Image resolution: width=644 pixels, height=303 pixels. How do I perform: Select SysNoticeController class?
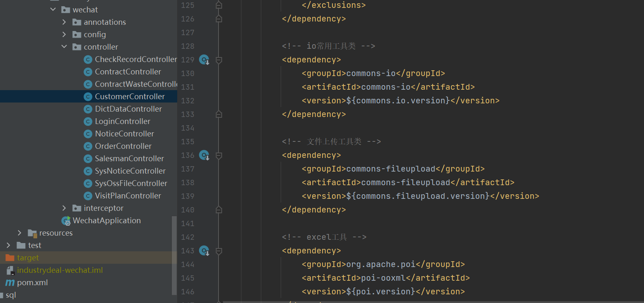click(x=130, y=171)
